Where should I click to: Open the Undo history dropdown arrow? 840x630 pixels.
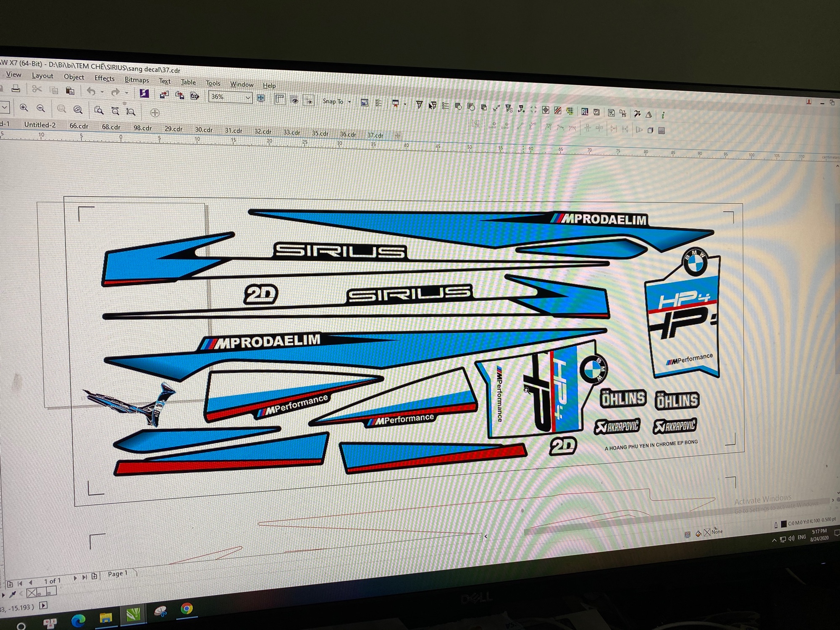click(x=102, y=92)
